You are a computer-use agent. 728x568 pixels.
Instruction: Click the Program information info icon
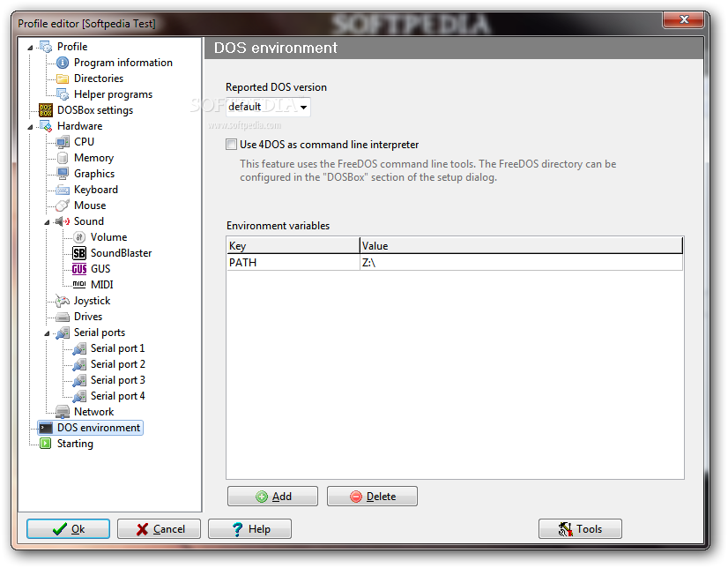63,63
